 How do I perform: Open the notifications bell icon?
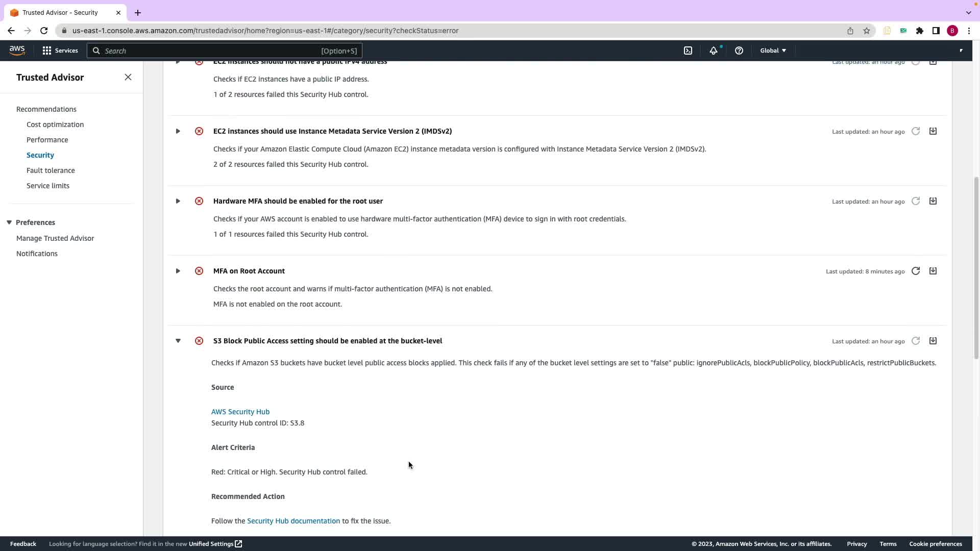[x=713, y=51]
